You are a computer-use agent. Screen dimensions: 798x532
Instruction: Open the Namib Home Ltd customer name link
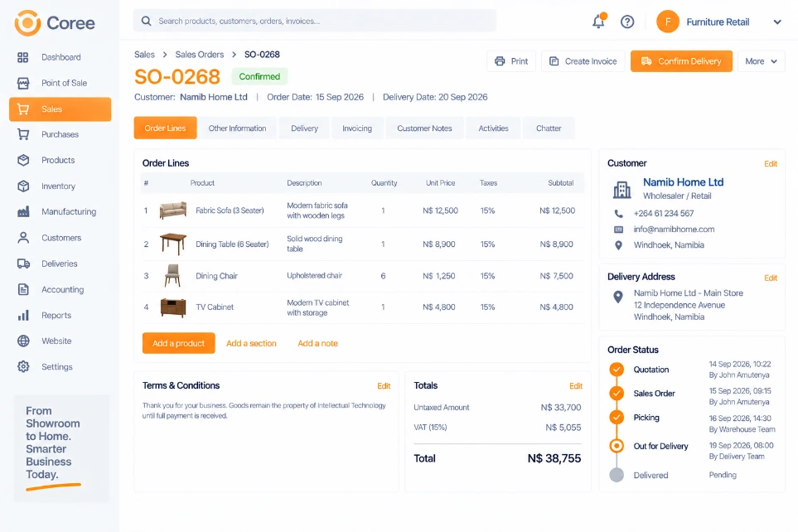click(x=683, y=182)
